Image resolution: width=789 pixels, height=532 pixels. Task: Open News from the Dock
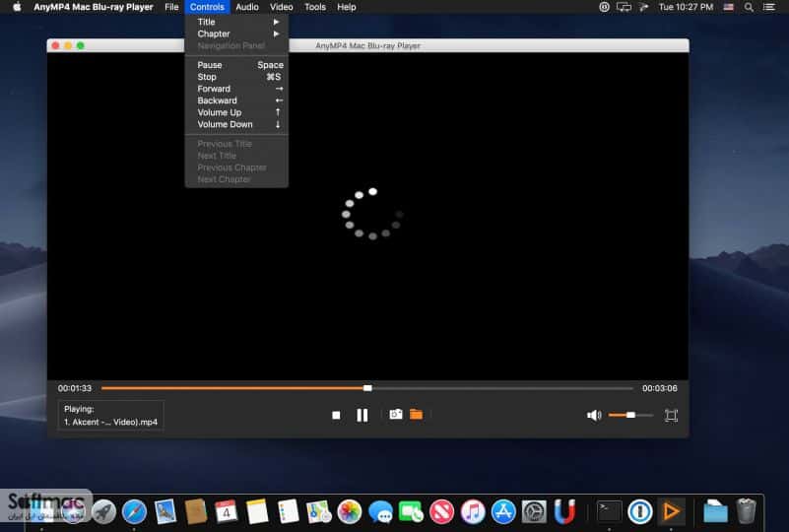pyautogui.click(x=441, y=512)
